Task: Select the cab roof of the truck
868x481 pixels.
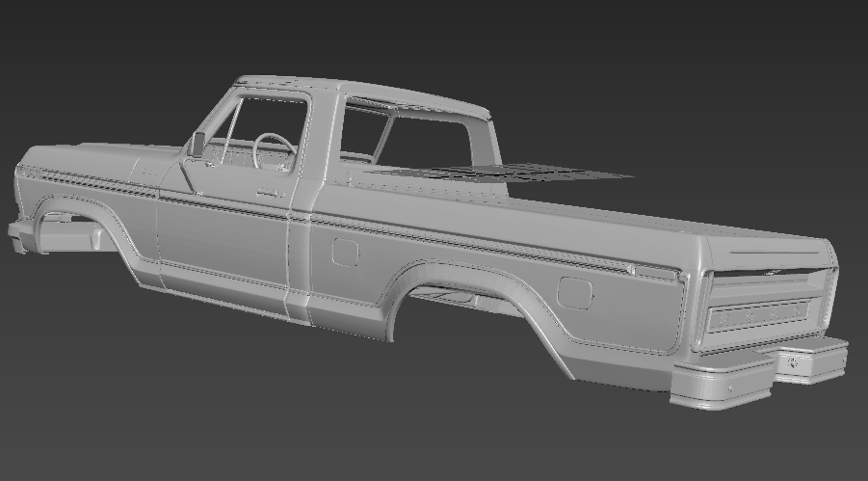Action: (360, 94)
